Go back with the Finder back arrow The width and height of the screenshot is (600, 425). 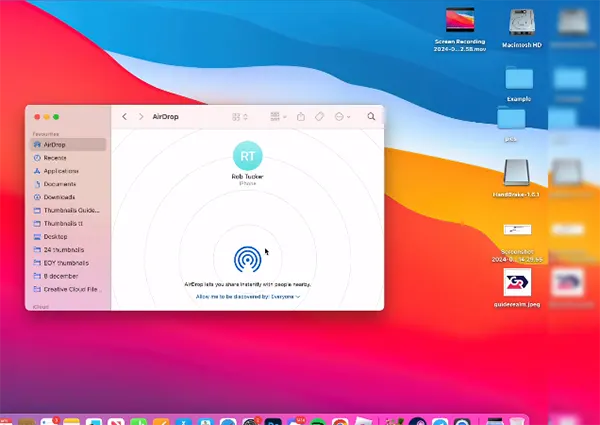(x=124, y=117)
